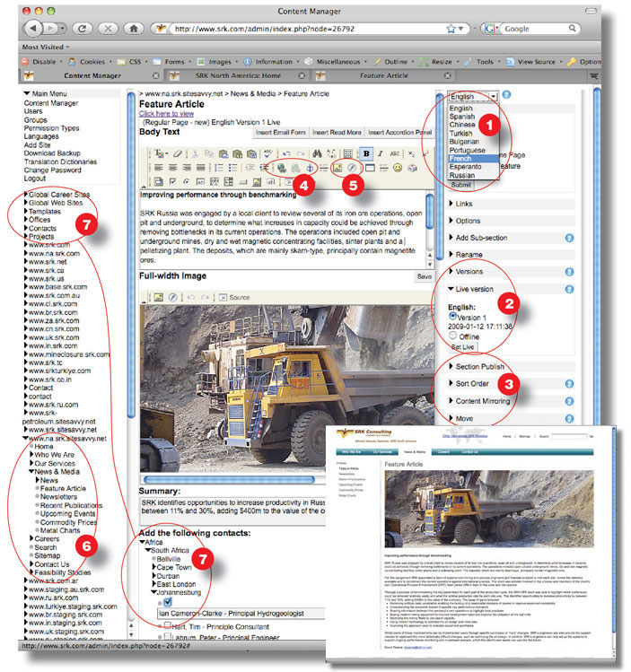Click the help icon next to Sort Order
This screenshot has width=631, height=672.
point(569,384)
